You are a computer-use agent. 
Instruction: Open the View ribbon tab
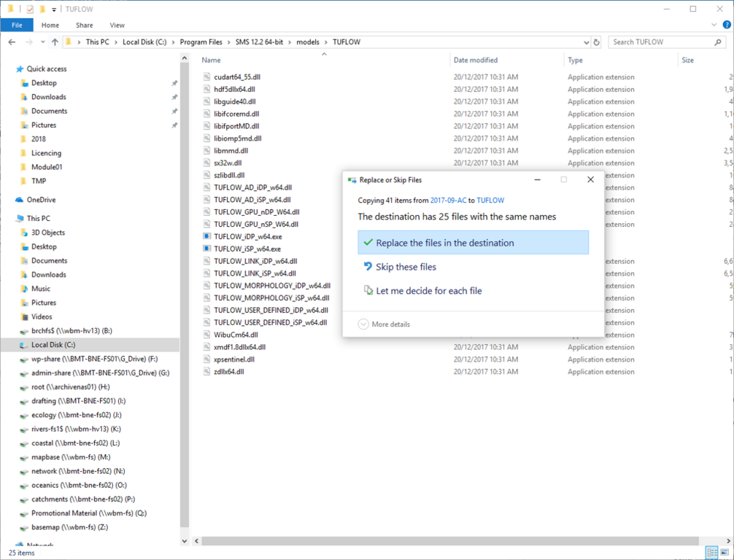tap(117, 25)
